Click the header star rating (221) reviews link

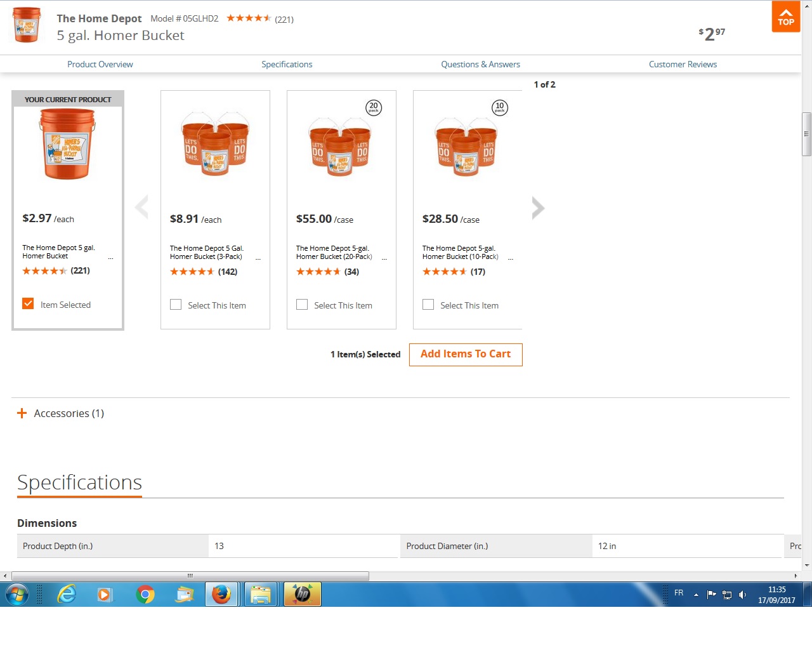[x=260, y=18]
